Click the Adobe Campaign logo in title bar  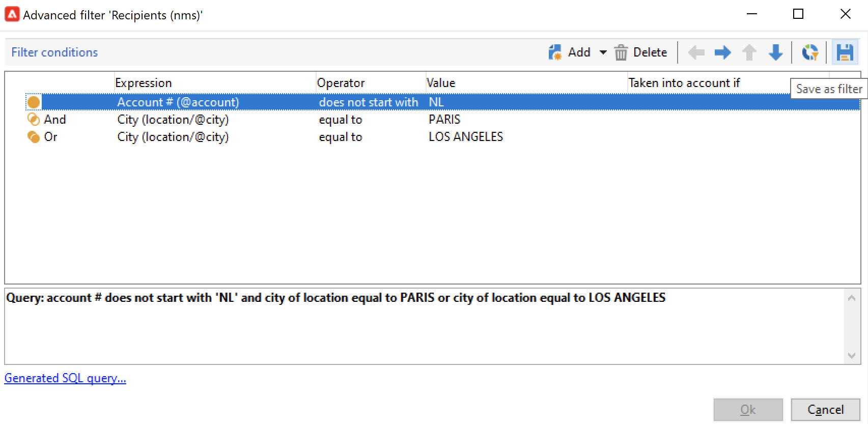point(12,14)
